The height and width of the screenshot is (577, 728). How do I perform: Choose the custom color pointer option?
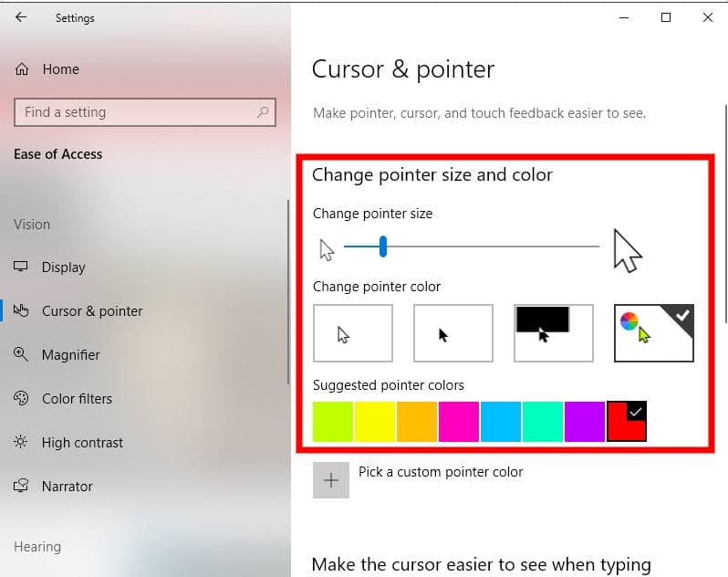pos(654,333)
